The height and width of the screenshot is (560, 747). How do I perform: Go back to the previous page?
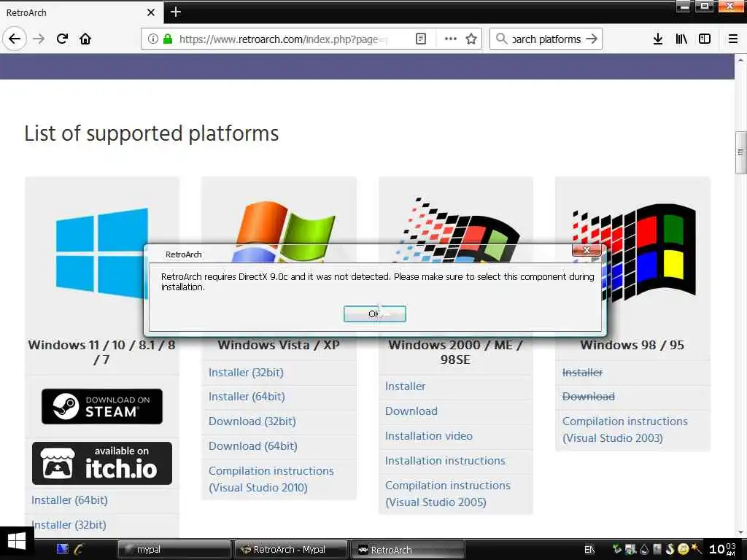(x=15, y=39)
